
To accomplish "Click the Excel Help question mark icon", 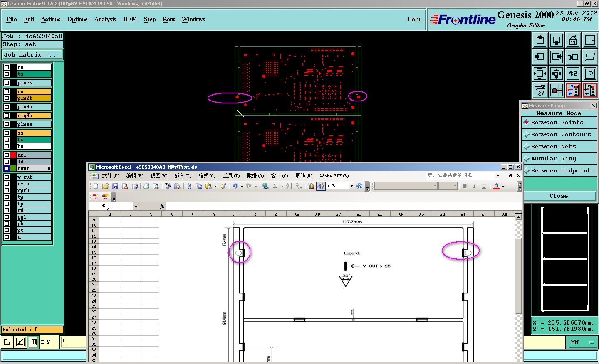I will 359,186.
